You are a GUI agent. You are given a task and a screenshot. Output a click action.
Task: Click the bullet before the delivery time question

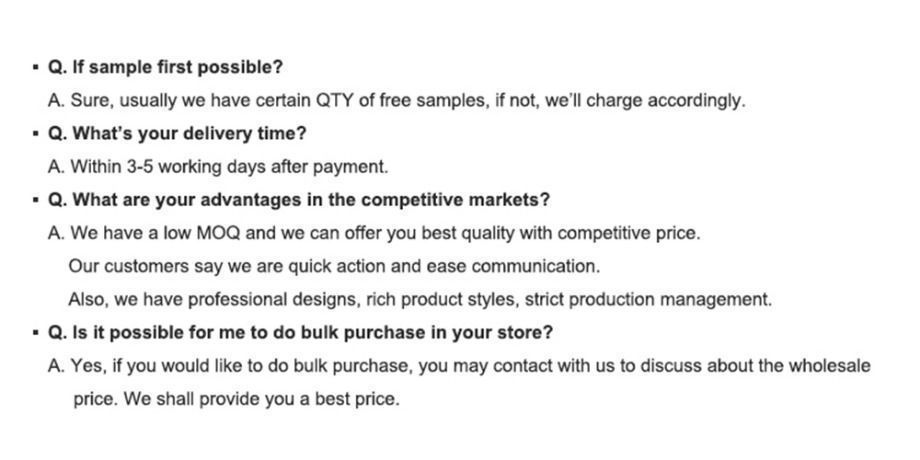pos(36,133)
